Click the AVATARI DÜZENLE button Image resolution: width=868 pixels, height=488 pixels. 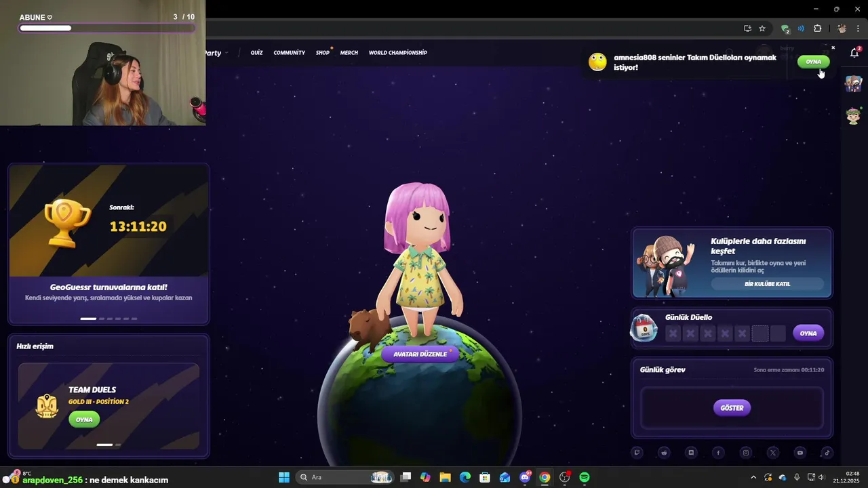point(420,354)
